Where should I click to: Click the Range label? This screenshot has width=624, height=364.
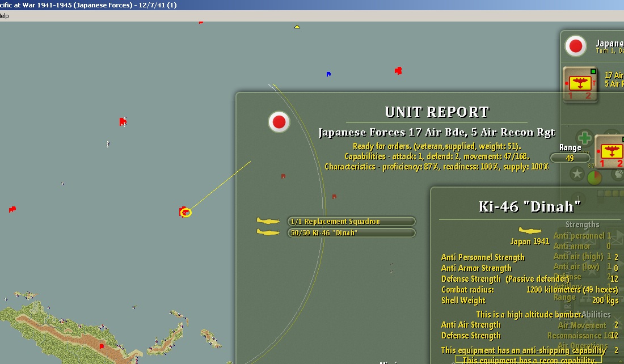click(x=570, y=147)
